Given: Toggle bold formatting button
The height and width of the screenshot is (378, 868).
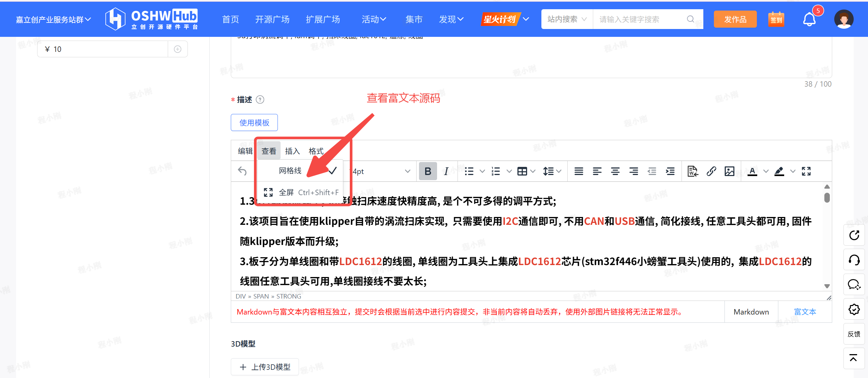Looking at the screenshot, I should pyautogui.click(x=428, y=171).
